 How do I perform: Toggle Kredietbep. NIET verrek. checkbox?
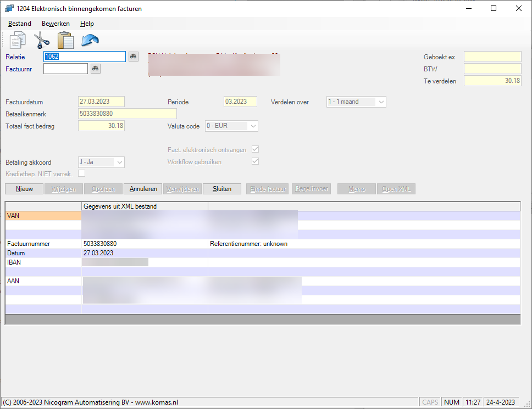click(x=81, y=173)
